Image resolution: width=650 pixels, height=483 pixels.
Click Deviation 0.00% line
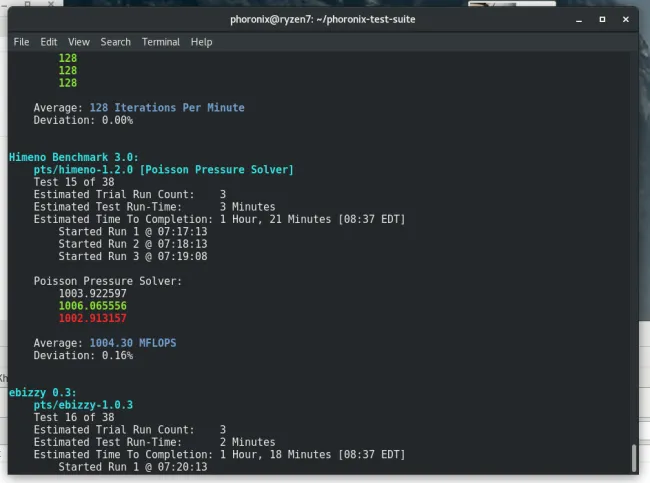(83, 120)
